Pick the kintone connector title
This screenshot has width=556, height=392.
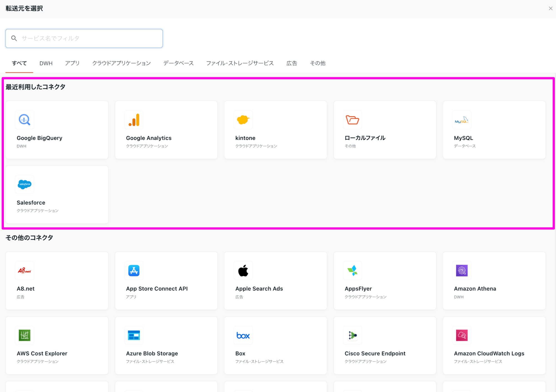pos(245,138)
